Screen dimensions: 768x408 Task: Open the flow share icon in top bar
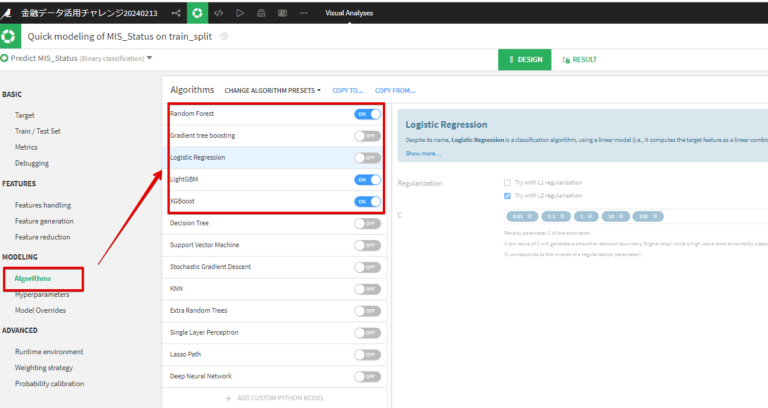click(x=176, y=13)
